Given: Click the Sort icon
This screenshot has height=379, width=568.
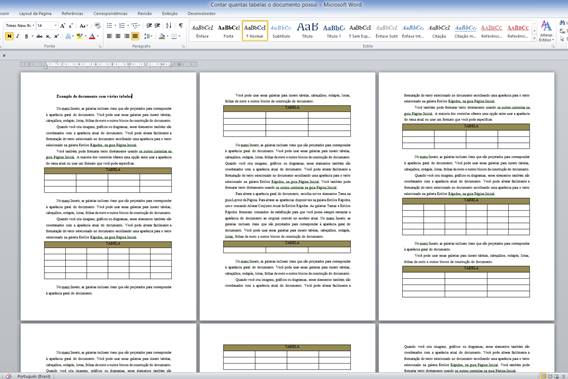Looking at the screenshot, I should (169, 25).
